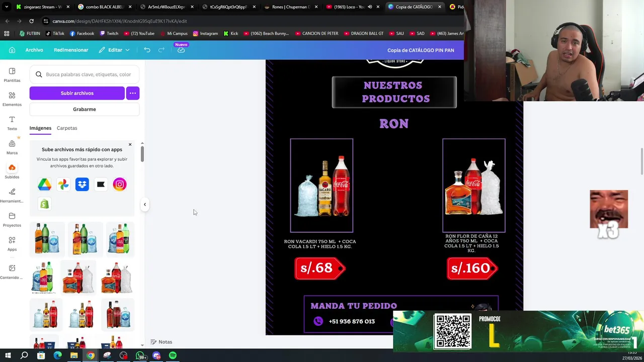The height and width of the screenshot is (362, 644).
Task: Select the RON heading text
Action: [394, 124]
